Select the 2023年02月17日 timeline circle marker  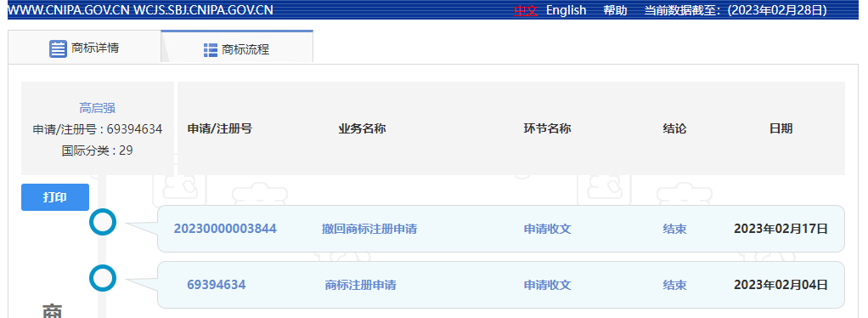(103, 222)
